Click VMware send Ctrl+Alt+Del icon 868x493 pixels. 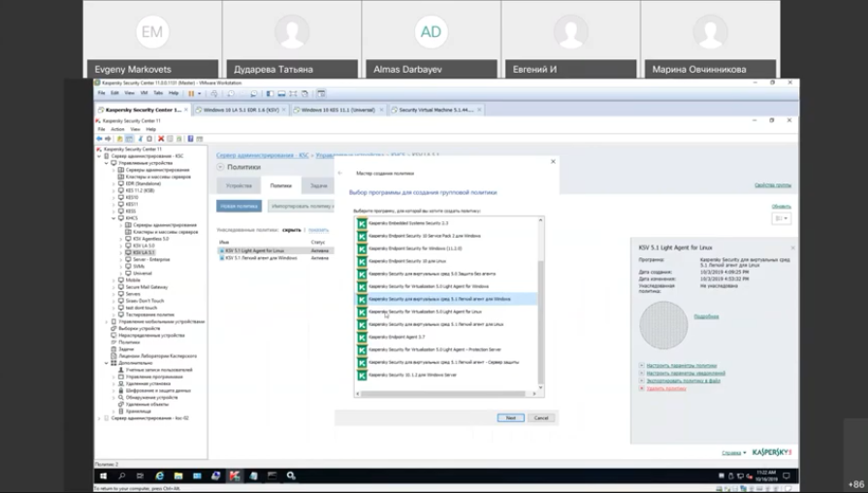tap(214, 93)
